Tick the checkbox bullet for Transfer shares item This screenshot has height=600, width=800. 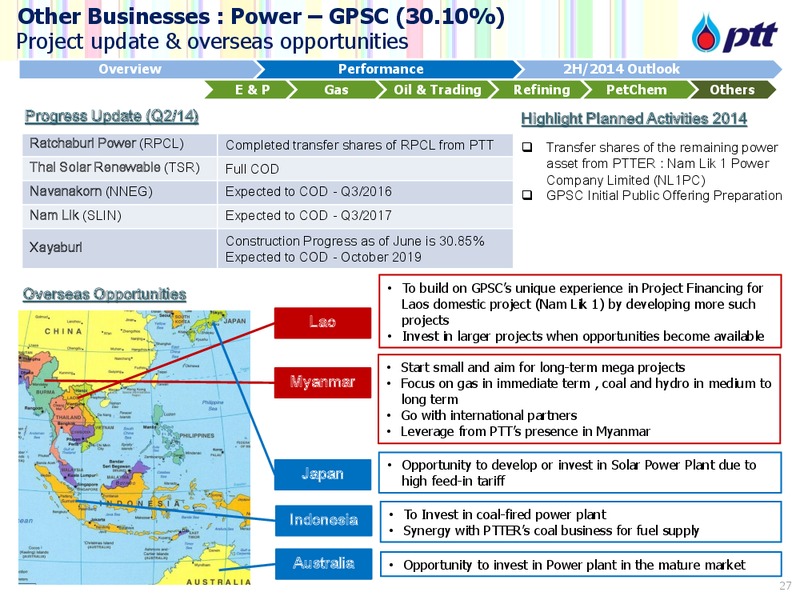(x=528, y=147)
